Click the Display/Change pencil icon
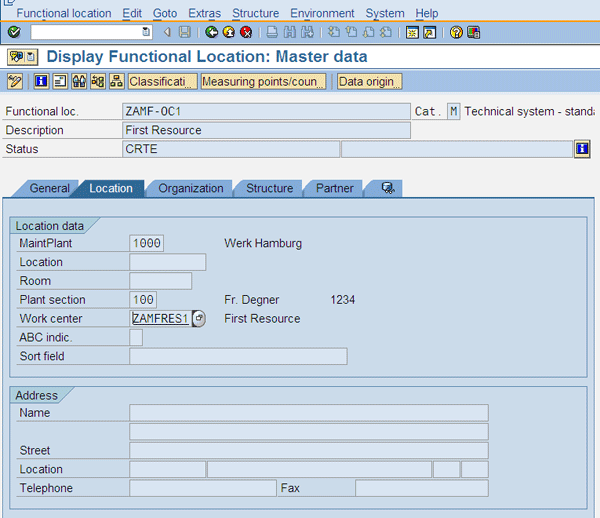Screen dimensions: 600x518 [x=15, y=81]
